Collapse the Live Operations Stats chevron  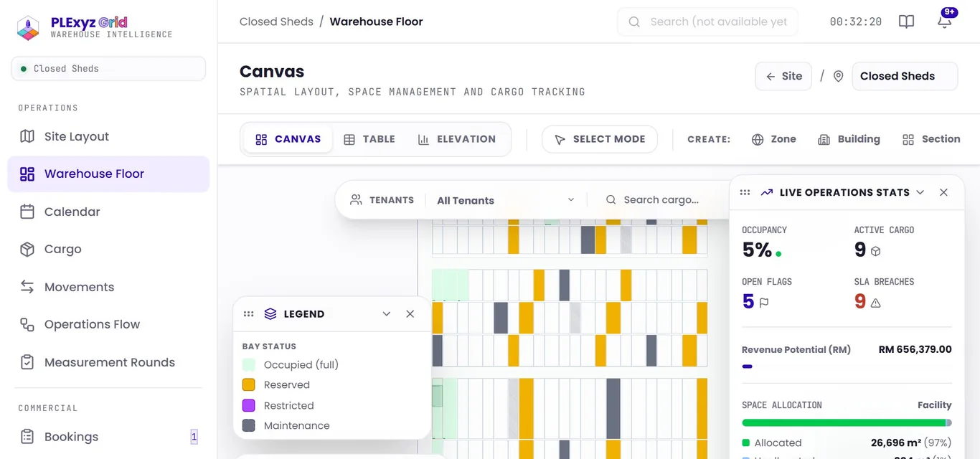(x=920, y=192)
